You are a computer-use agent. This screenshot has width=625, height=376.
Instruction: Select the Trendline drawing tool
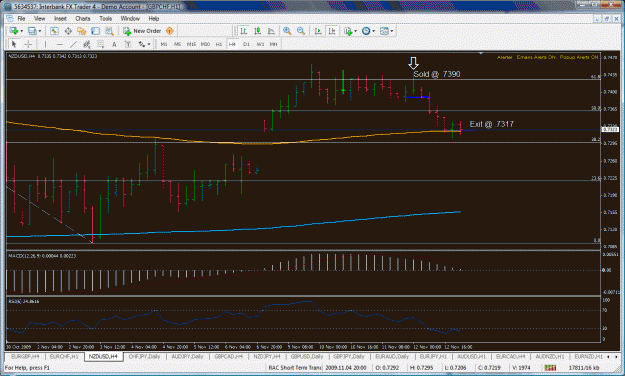click(73, 44)
